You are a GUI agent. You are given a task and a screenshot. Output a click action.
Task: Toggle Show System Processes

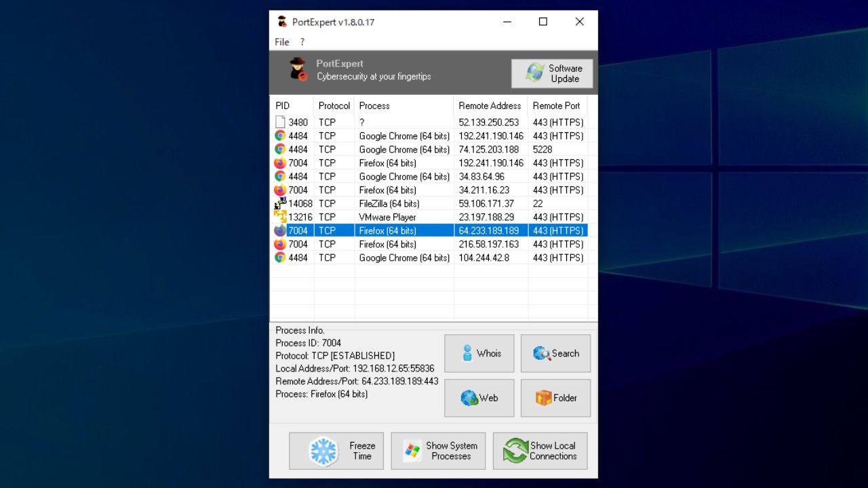tap(438, 451)
